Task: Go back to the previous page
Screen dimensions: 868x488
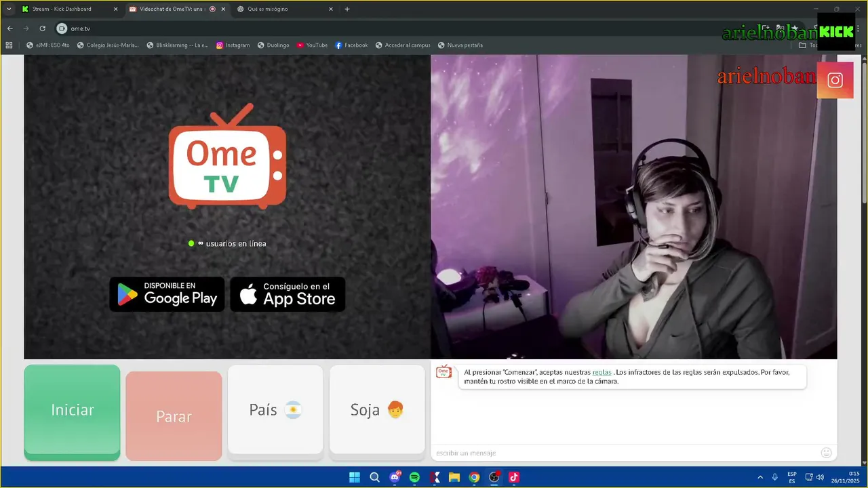Action: [x=9, y=28]
